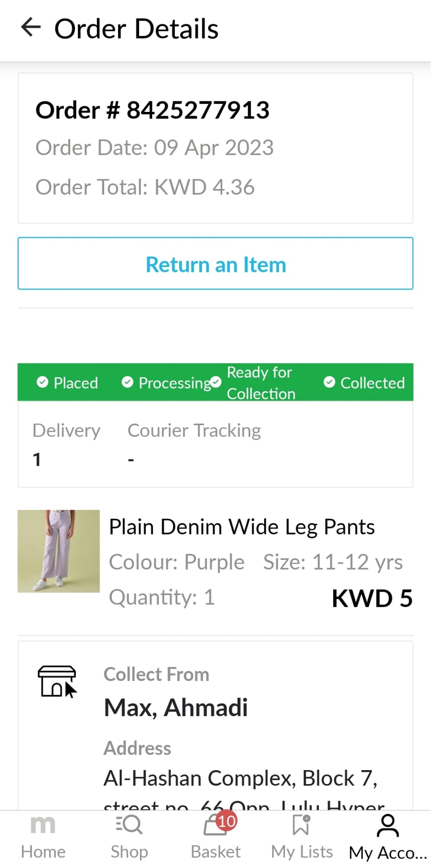Tap the Order Details title
The image size is (431, 868).
click(136, 29)
